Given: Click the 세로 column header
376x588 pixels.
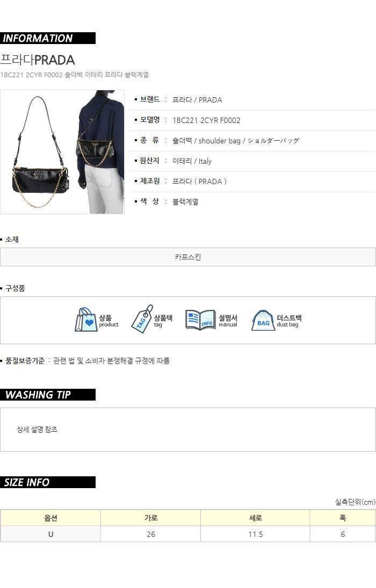Looking at the screenshot, I should coord(255,518).
